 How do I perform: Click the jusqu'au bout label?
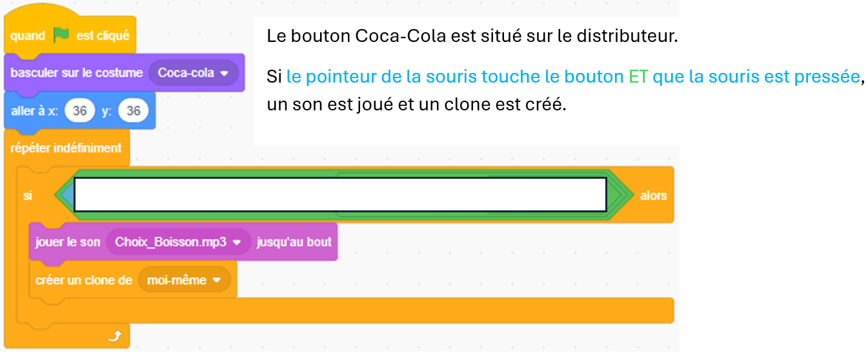tap(294, 242)
